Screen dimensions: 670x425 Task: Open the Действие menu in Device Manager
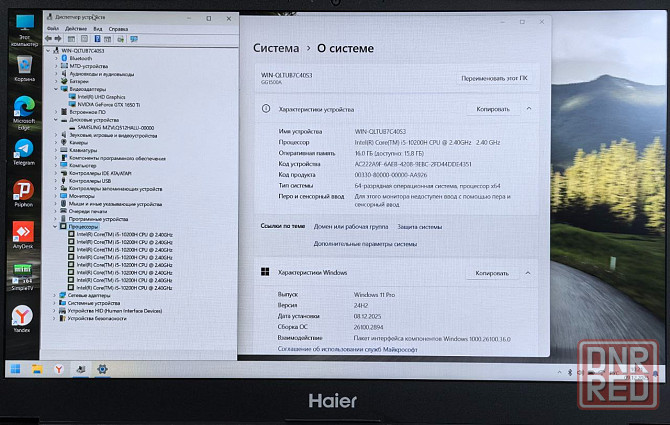click(x=76, y=29)
